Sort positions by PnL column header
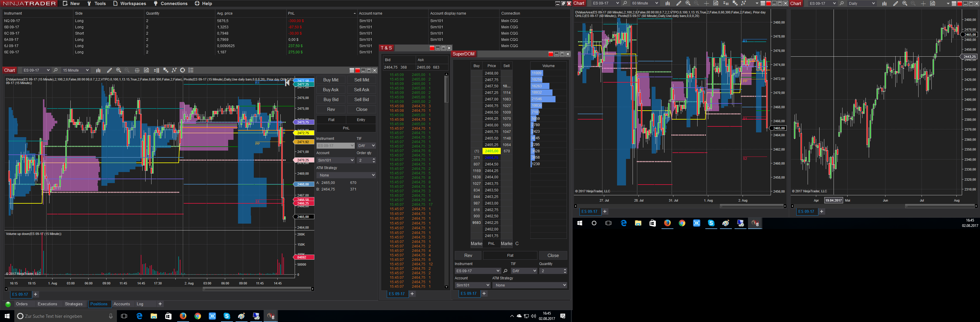 321,13
